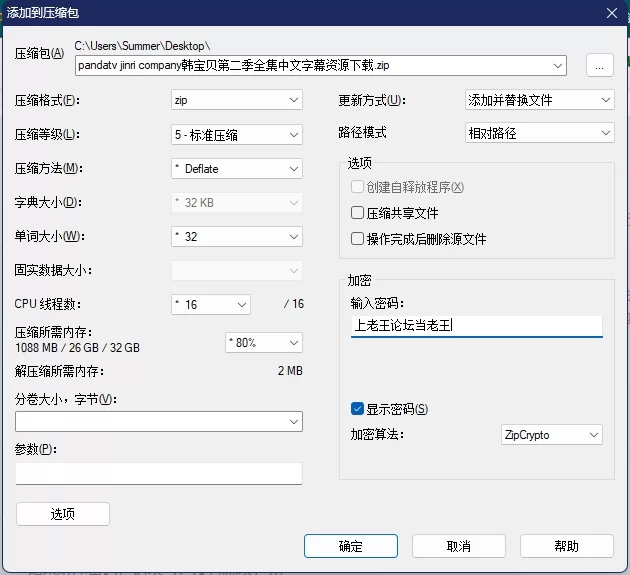
Task: Expand the 更新方式 添加并替换文件 dropdown
Action: point(540,100)
